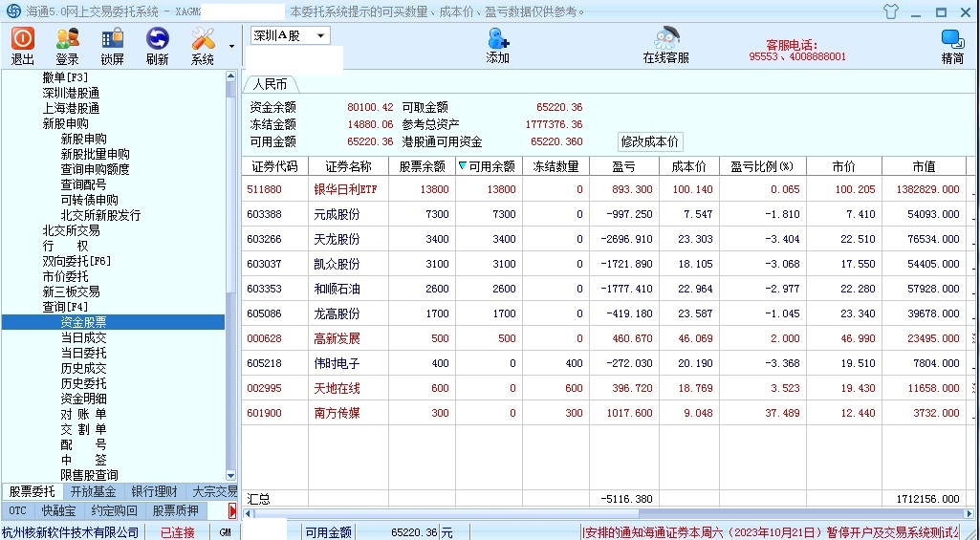
Task: Select the 银华日利ETF holding row
Action: pos(345,189)
